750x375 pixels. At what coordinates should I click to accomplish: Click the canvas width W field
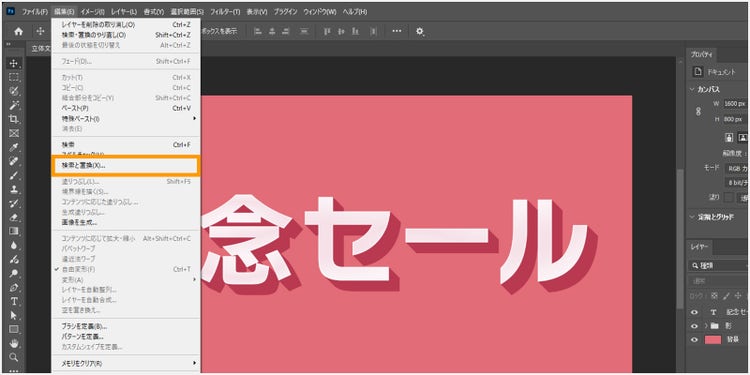(737, 103)
